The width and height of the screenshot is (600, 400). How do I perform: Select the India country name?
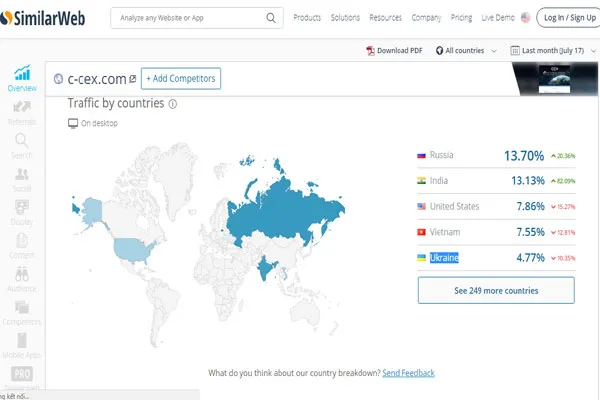(439, 181)
